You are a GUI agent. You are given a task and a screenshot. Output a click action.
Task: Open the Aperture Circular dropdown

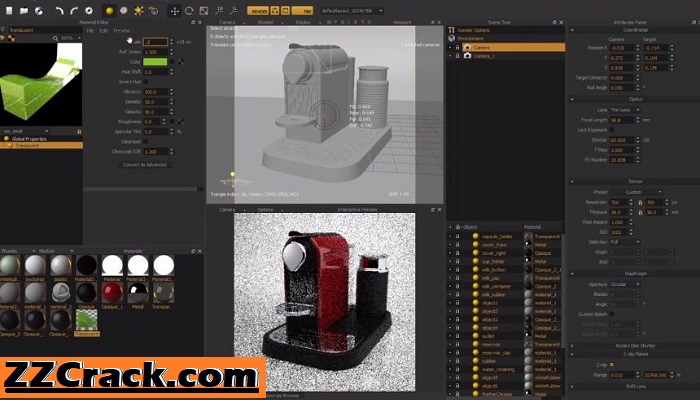point(625,284)
